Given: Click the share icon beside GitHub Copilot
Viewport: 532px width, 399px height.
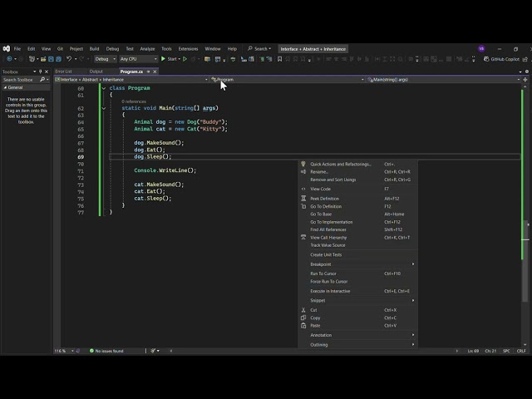Looking at the screenshot, I should point(525,59).
